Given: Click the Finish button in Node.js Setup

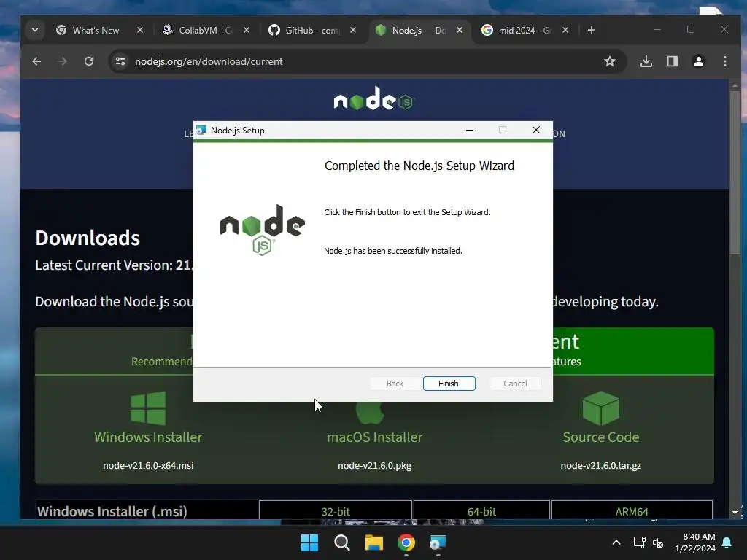Looking at the screenshot, I should coord(449,384).
